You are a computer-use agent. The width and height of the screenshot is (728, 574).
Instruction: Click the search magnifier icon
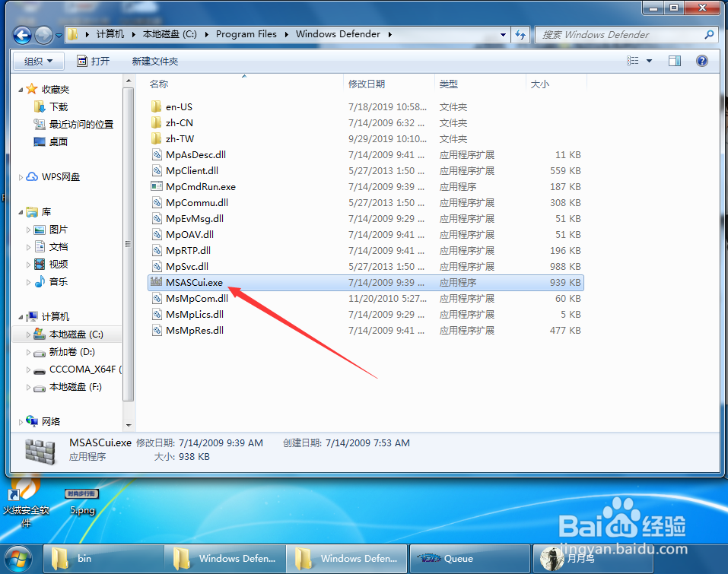click(709, 34)
